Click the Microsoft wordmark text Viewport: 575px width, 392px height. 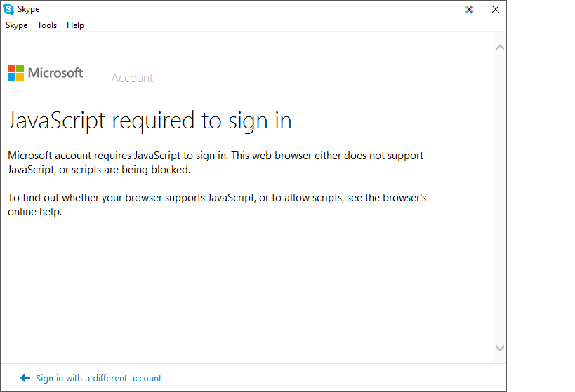point(55,73)
